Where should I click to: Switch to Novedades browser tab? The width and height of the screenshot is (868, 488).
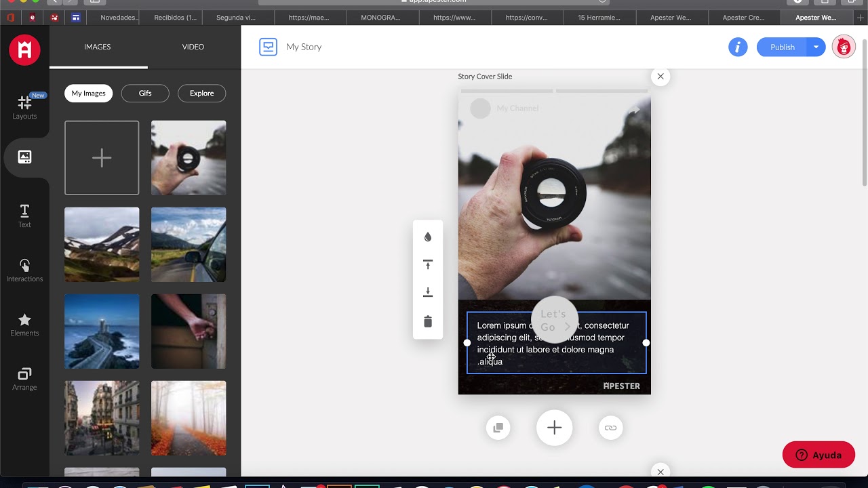coord(119,18)
